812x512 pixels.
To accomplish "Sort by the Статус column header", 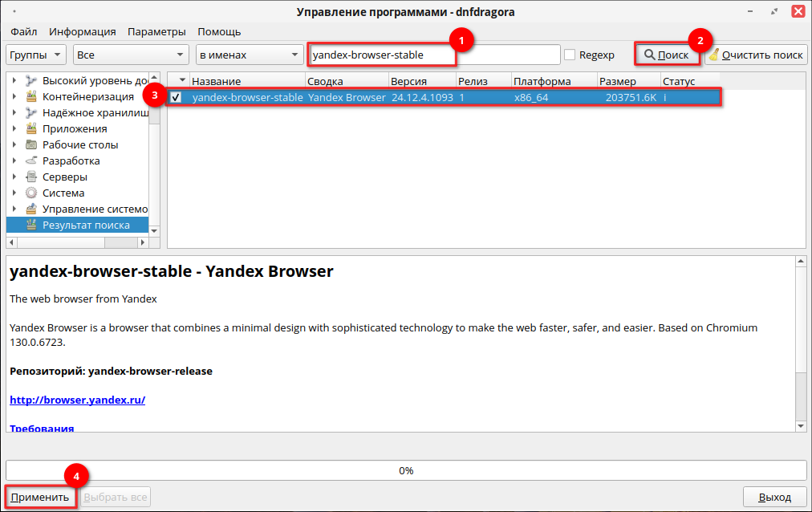I will 690,81.
